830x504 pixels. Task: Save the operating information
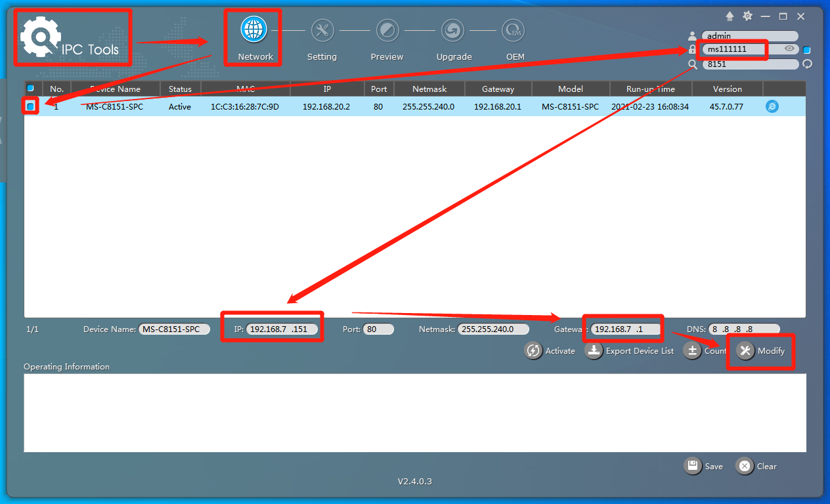(x=703, y=466)
